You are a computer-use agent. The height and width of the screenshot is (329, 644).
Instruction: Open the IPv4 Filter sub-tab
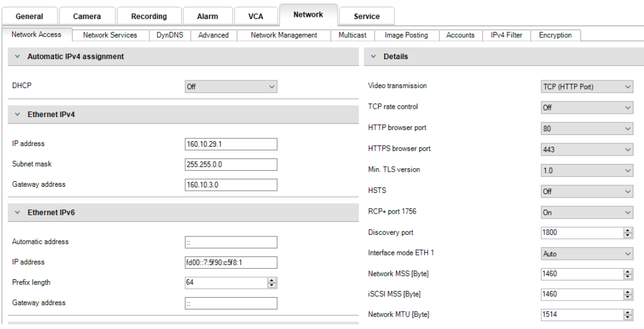[506, 35]
